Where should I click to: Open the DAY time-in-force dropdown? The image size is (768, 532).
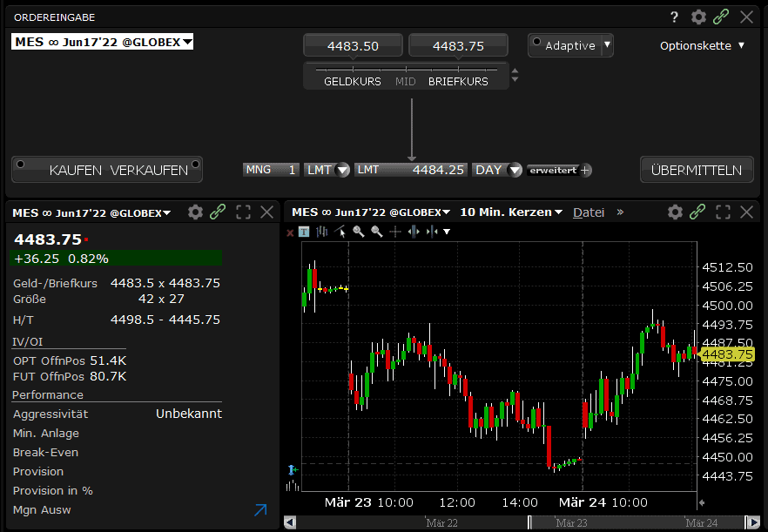coord(496,170)
